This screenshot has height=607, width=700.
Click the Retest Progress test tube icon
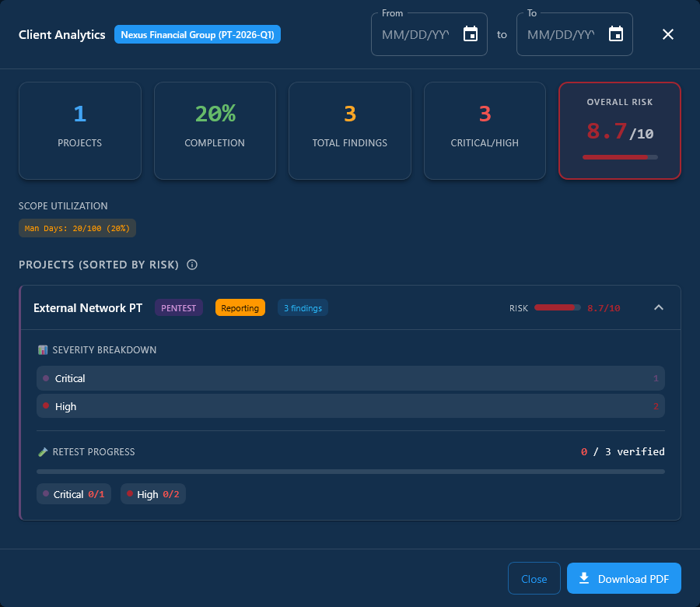[43, 452]
